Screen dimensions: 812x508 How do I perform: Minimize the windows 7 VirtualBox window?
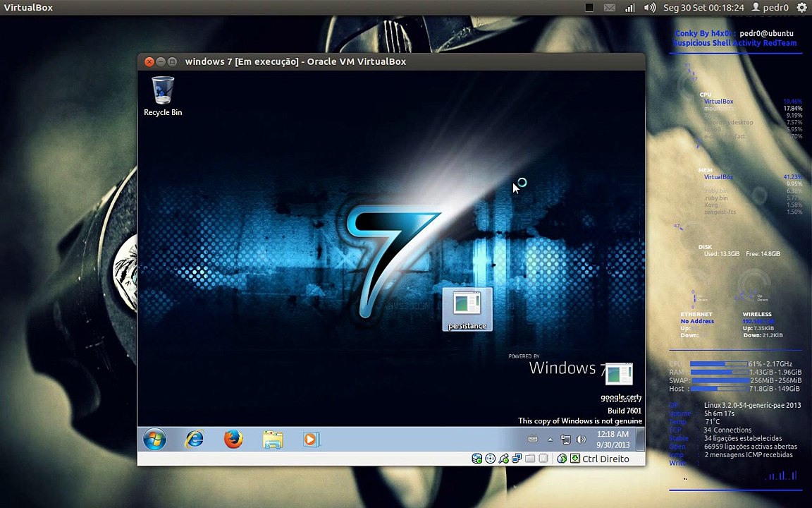tap(161, 61)
